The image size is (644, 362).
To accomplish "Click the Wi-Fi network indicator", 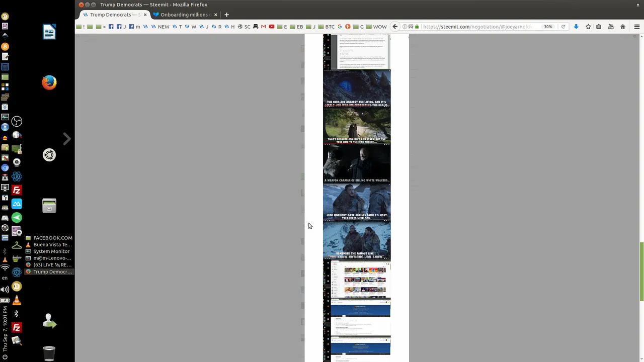I will point(5,268).
